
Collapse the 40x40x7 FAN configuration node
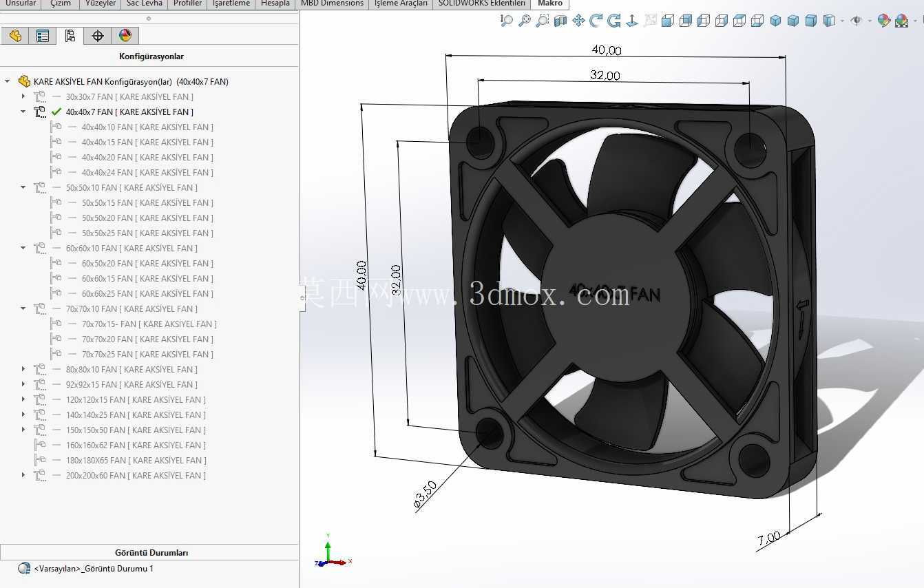click(x=23, y=112)
